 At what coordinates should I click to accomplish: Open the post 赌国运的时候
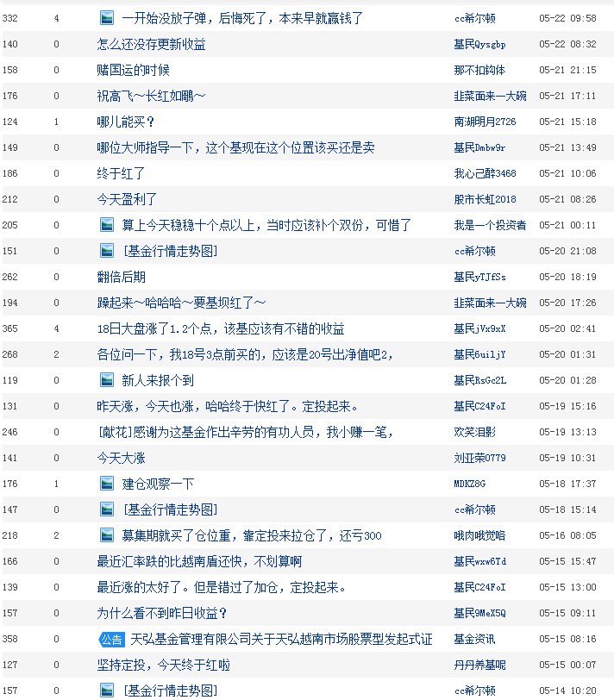(133, 70)
